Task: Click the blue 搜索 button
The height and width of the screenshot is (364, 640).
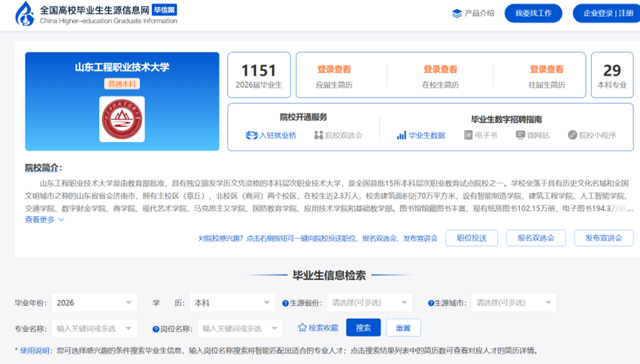Action: coord(363,328)
